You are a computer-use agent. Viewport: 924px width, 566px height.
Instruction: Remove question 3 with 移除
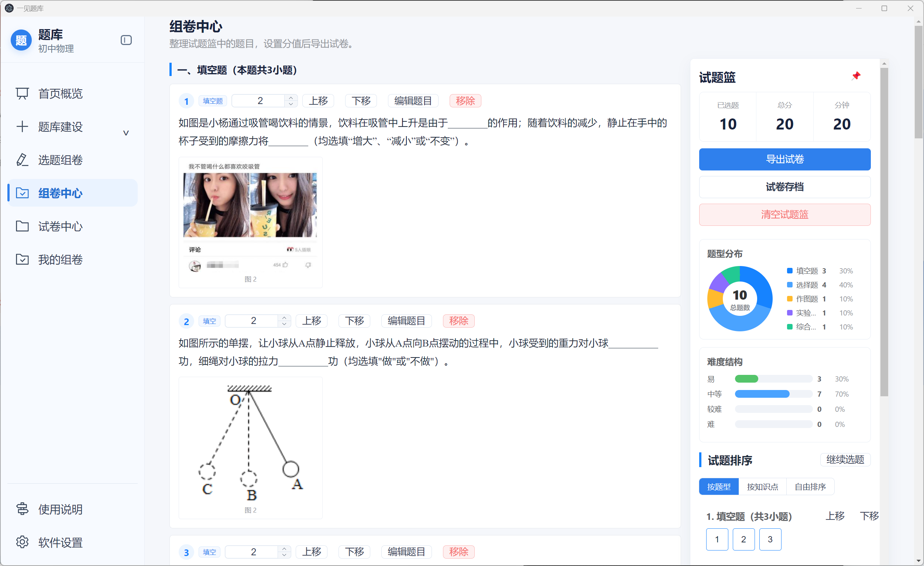coord(458,552)
